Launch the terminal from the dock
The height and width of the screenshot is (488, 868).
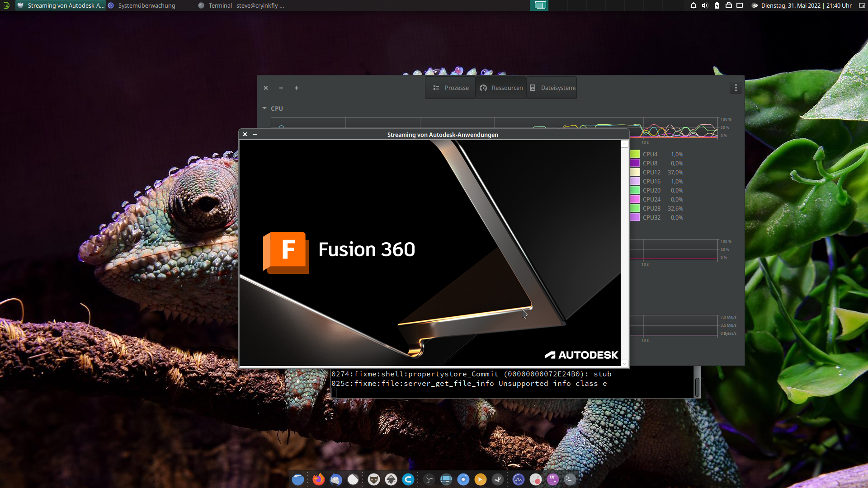[569, 479]
